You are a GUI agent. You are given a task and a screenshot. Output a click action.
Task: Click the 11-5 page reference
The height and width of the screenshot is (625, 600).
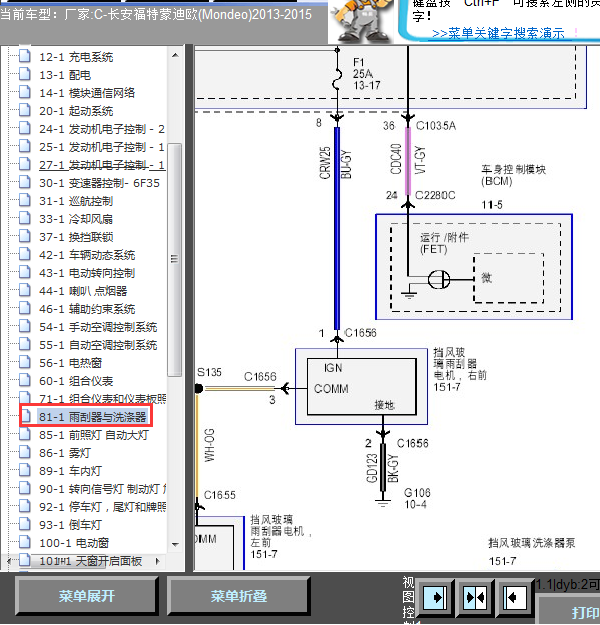tap(492, 205)
